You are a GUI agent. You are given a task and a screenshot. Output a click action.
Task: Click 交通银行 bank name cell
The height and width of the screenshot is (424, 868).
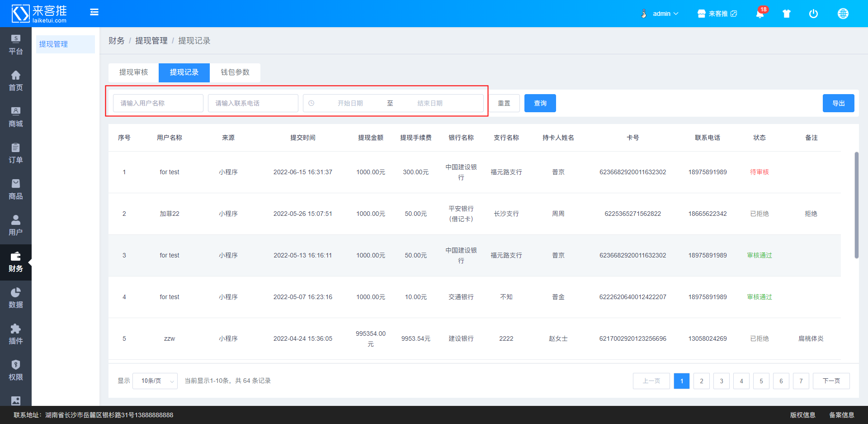coord(461,297)
